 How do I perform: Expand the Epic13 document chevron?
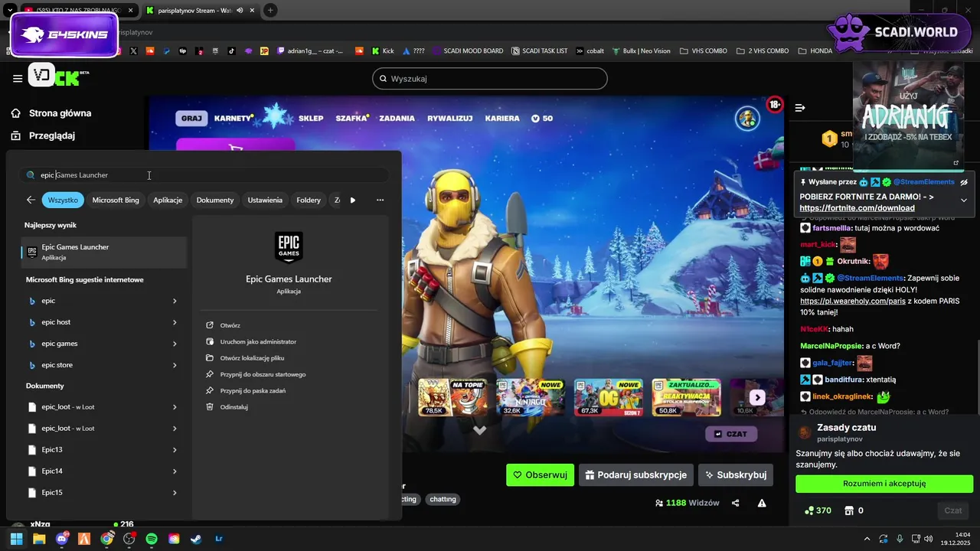[x=175, y=450]
